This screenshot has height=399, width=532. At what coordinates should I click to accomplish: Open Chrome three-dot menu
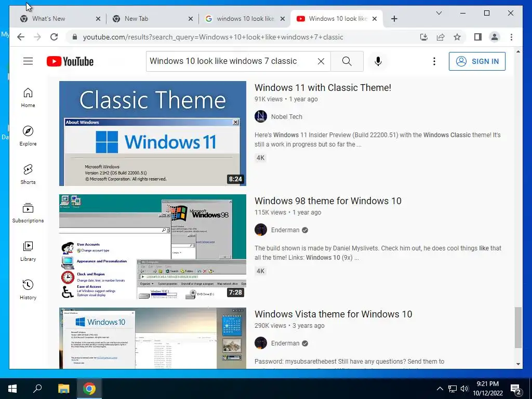pyautogui.click(x=511, y=37)
